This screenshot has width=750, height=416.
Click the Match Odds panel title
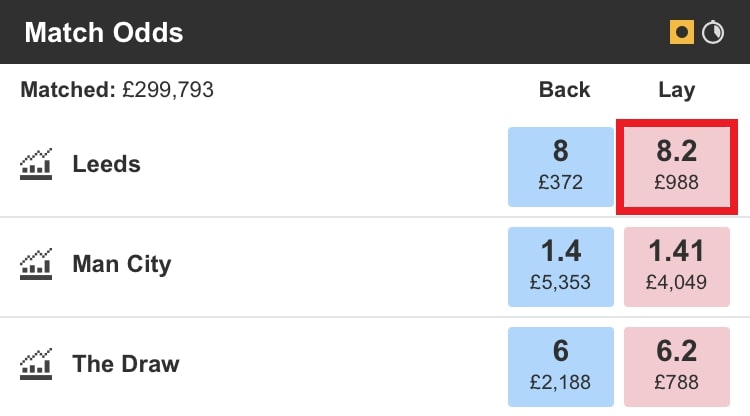tap(104, 32)
